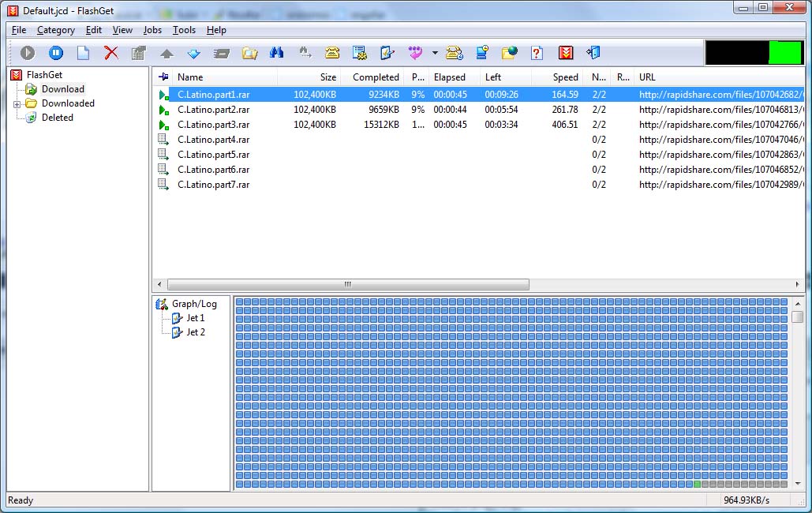This screenshot has height=513, width=812.
Task: Select the C.Latino.part5.rar download row
Action: click(213, 155)
